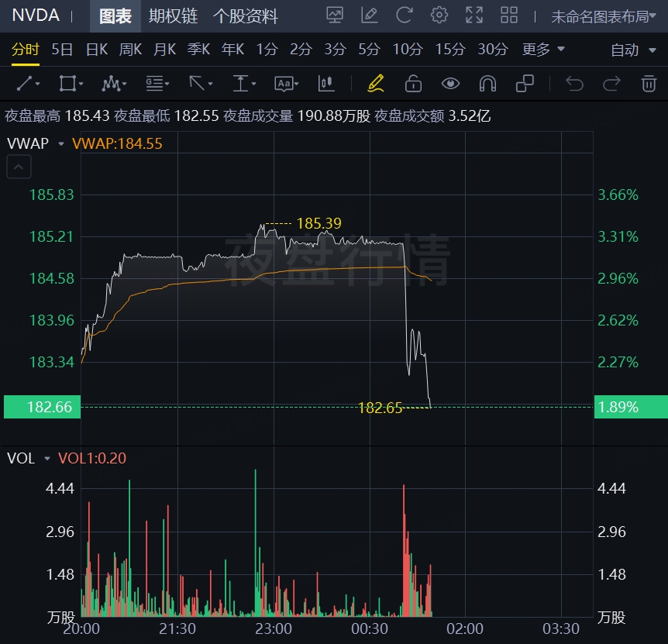Click the 1.89% change tag
The height and width of the screenshot is (644, 668).
pos(631,407)
